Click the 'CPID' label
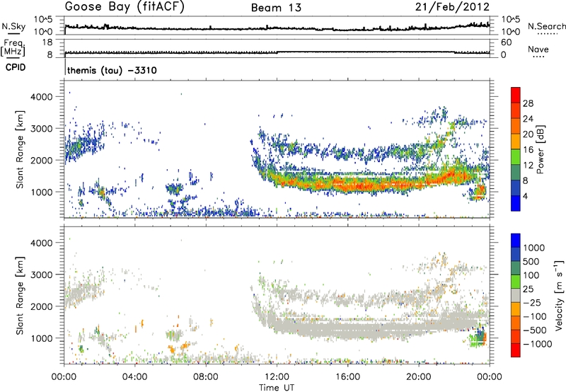 16,67
